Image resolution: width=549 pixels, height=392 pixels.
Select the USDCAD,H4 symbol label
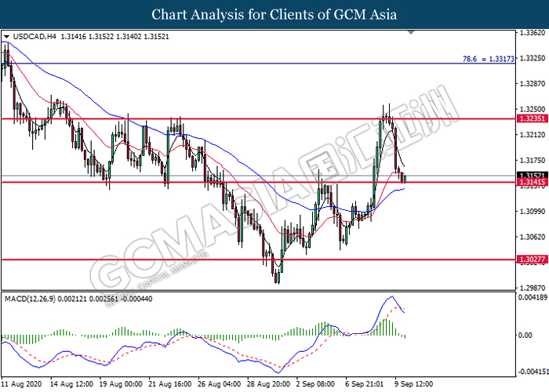click(35, 36)
